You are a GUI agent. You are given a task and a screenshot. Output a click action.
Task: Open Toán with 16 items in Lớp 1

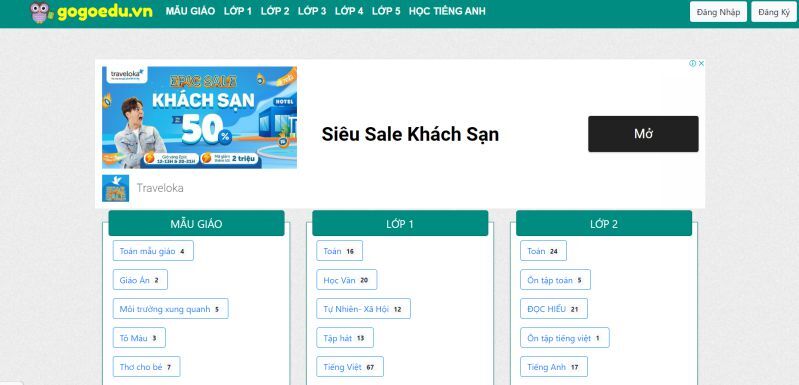pos(339,251)
